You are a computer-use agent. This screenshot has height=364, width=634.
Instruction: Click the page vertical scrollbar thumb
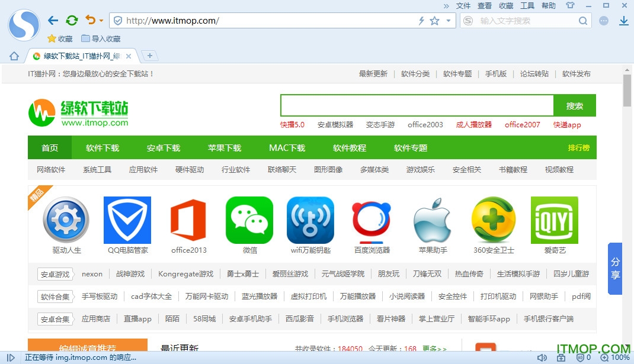(x=627, y=90)
